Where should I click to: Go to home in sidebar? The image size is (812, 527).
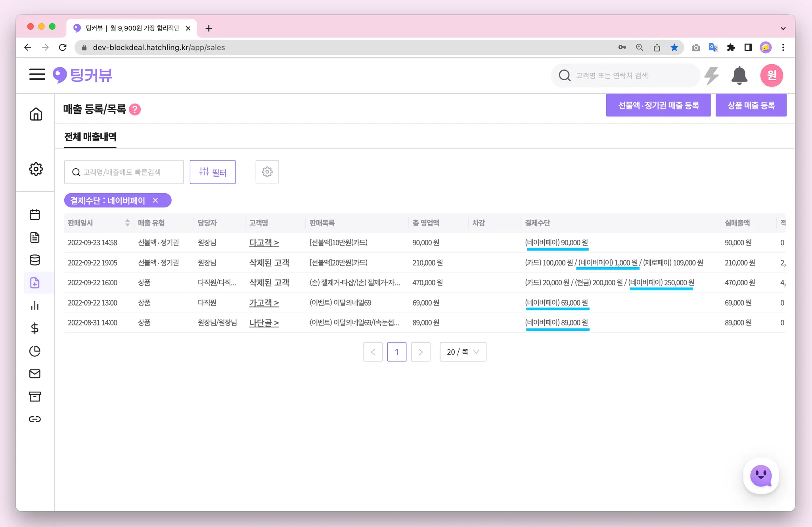click(36, 114)
